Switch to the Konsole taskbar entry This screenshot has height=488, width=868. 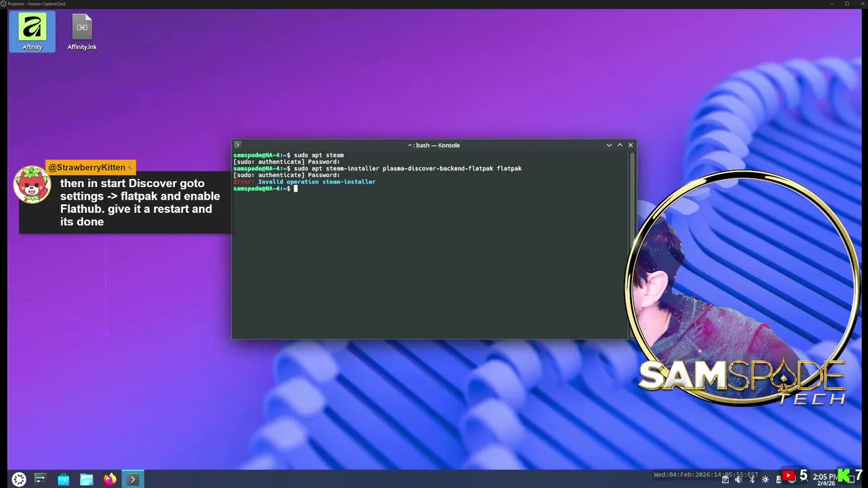coord(132,479)
